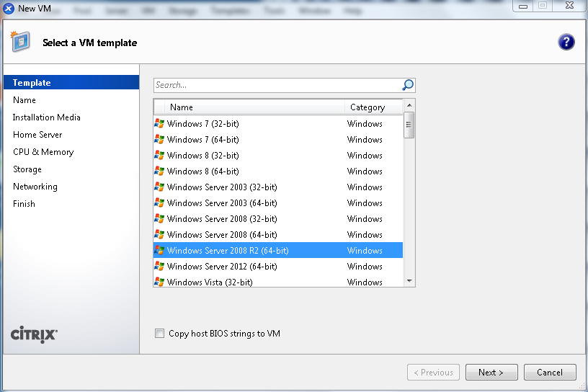Go to the Storage wizard step
The width and height of the screenshot is (588, 392).
(27, 169)
